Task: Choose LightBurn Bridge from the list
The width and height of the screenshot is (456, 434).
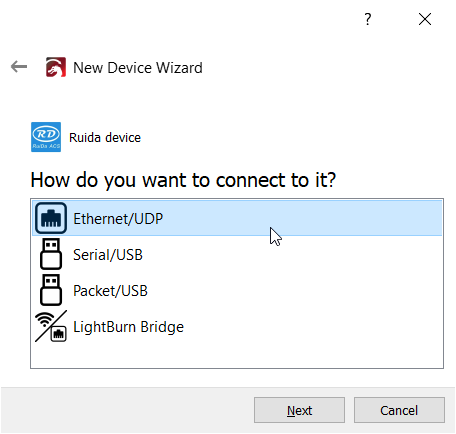Action: pyautogui.click(x=237, y=326)
